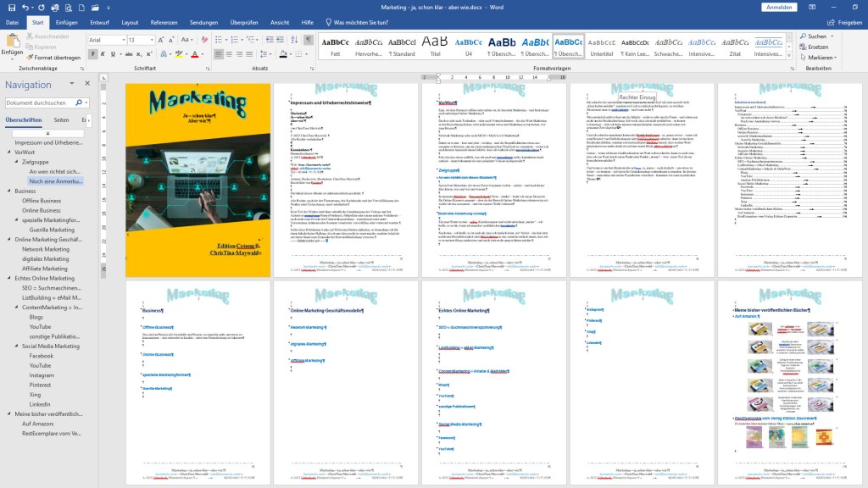Open the font size dropdown
This screenshot has width=868, height=488.
coord(152,40)
